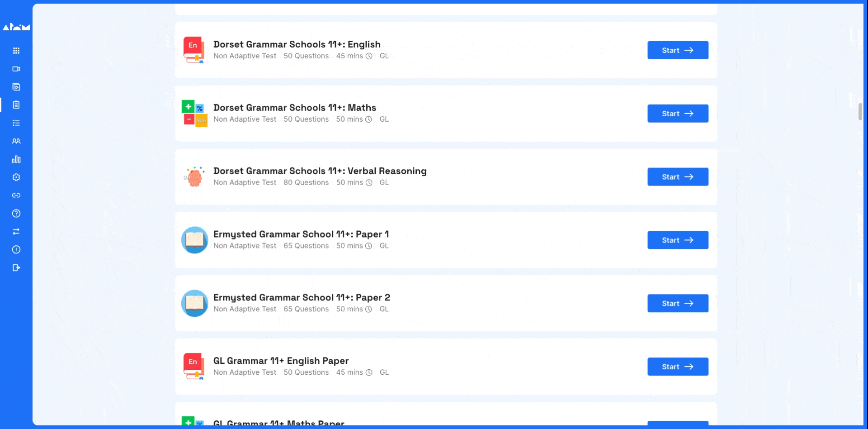
Task: Start GL Grammar 11+ English Paper
Action: 678,367
